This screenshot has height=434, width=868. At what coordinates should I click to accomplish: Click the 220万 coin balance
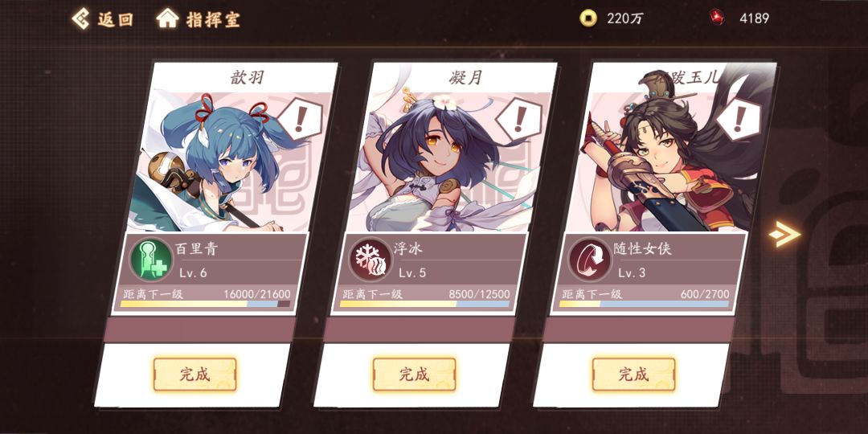(x=625, y=18)
